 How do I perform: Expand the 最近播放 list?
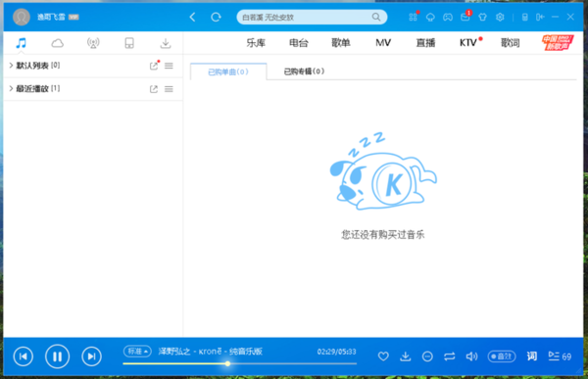(x=11, y=88)
